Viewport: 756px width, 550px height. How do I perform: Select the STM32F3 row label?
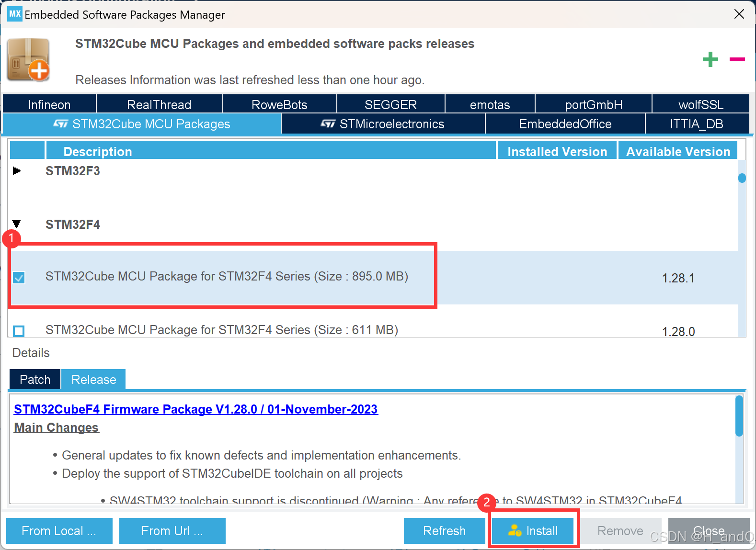point(73,171)
